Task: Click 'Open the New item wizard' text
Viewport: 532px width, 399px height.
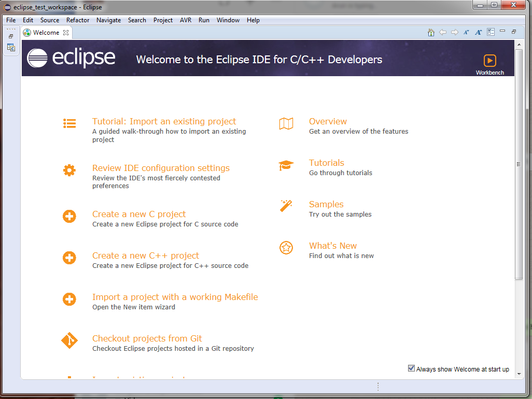Action: (x=134, y=307)
